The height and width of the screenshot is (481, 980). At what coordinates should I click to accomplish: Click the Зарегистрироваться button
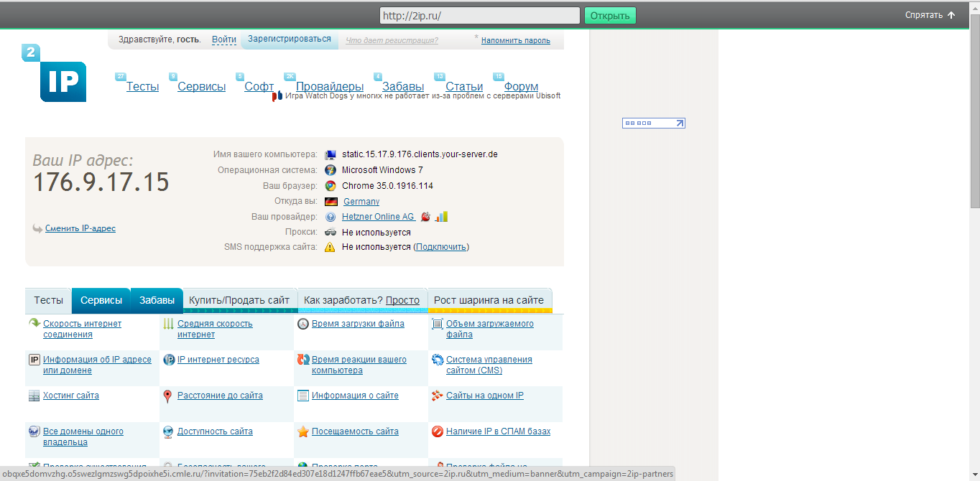pos(290,39)
